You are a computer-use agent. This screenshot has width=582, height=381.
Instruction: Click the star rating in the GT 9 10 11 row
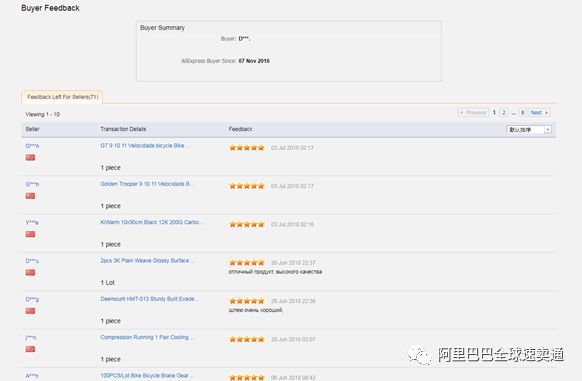(247, 148)
